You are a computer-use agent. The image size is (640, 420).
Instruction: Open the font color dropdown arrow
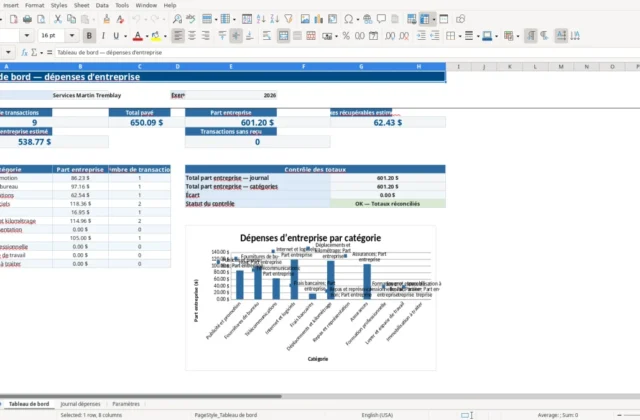tap(147, 36)
